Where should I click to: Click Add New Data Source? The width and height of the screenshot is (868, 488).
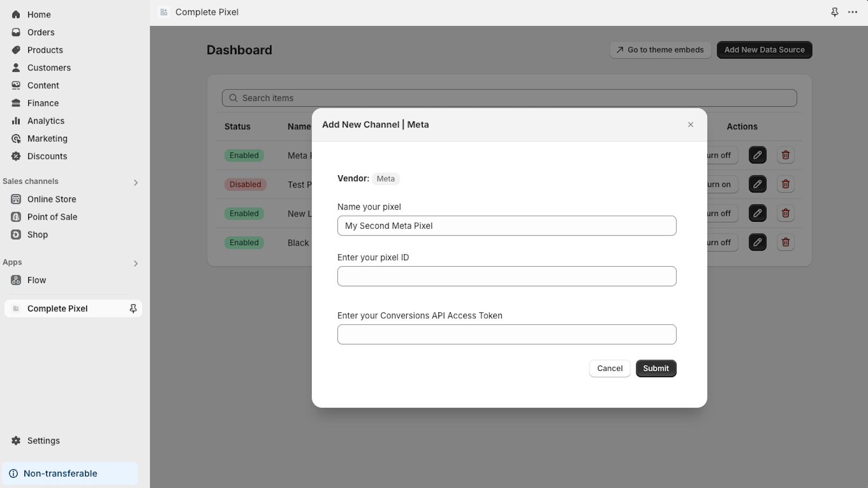tap(764, 49)
